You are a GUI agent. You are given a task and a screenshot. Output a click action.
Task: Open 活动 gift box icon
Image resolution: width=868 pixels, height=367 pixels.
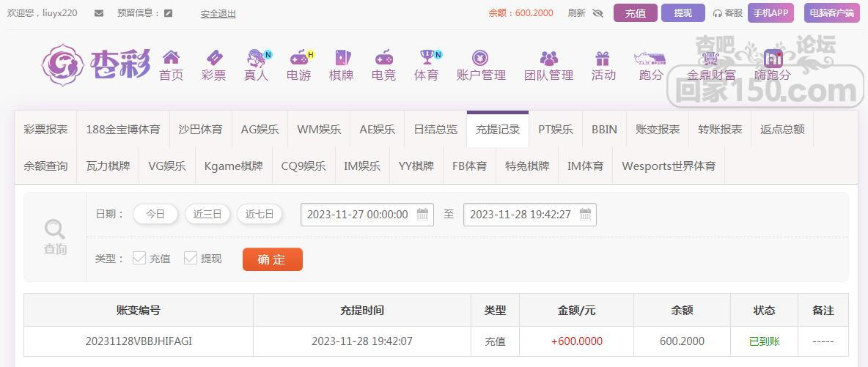click(603, 58)
